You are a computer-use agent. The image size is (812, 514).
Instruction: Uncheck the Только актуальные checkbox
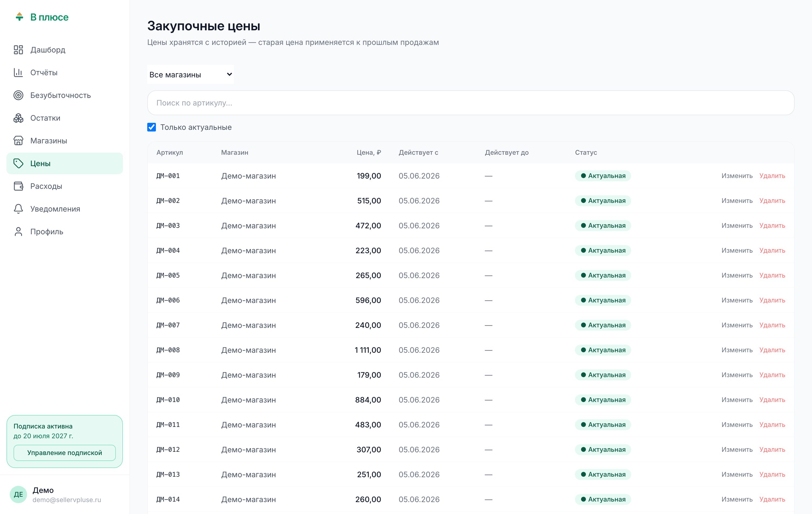151,127
